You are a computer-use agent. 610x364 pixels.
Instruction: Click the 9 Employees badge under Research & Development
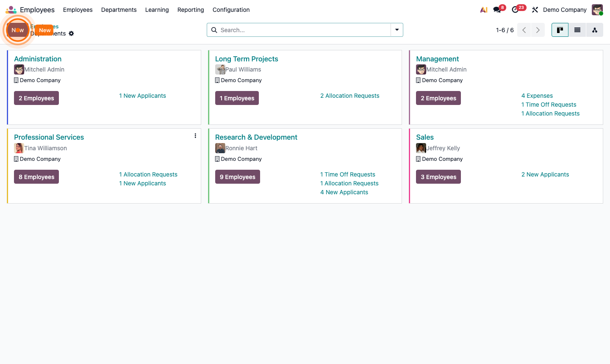tap(238, 176)
